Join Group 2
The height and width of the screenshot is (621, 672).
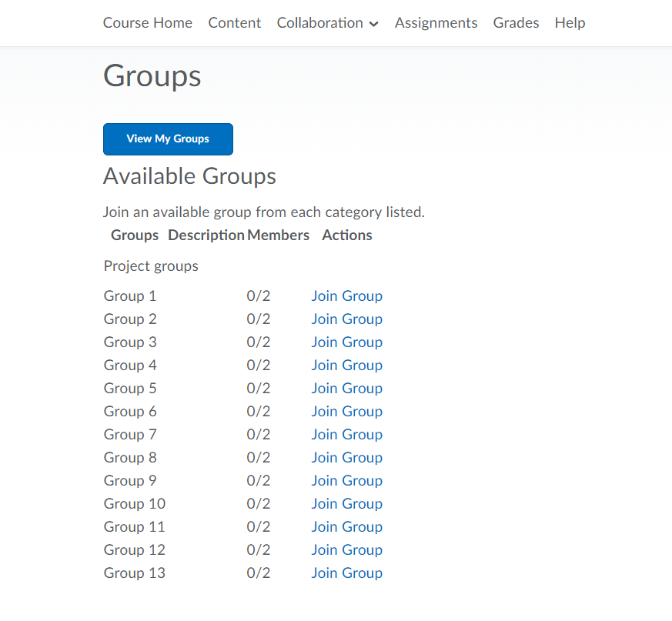(346, 319)
